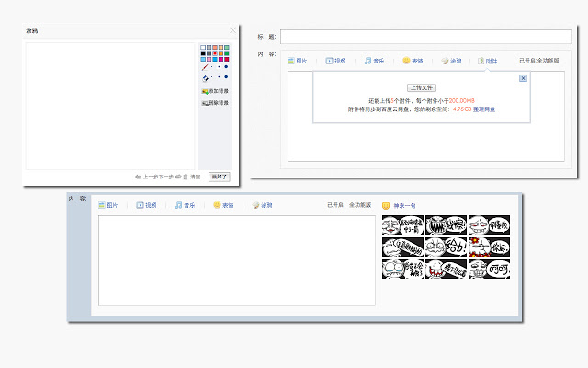588x368 pixels.
Task: Click the 标题 title input field
Action: pos(426,37)
